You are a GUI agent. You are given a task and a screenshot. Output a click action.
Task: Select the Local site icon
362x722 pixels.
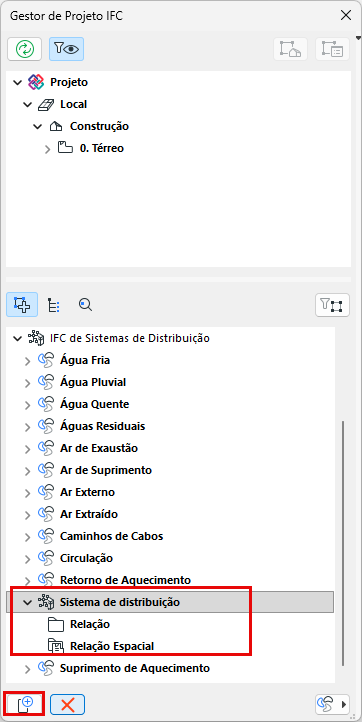click(46, 105)
